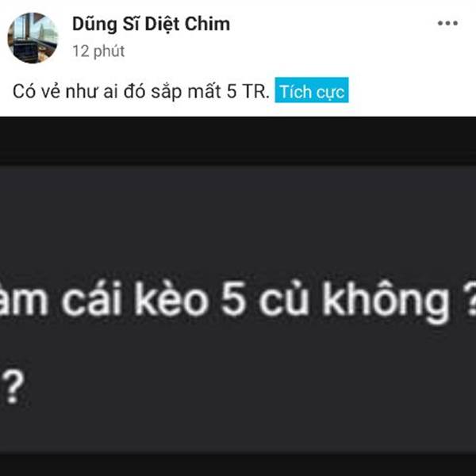Select the blue 'Tích cực' tag
Screen dimensions: 476x476
coord(312,90)
